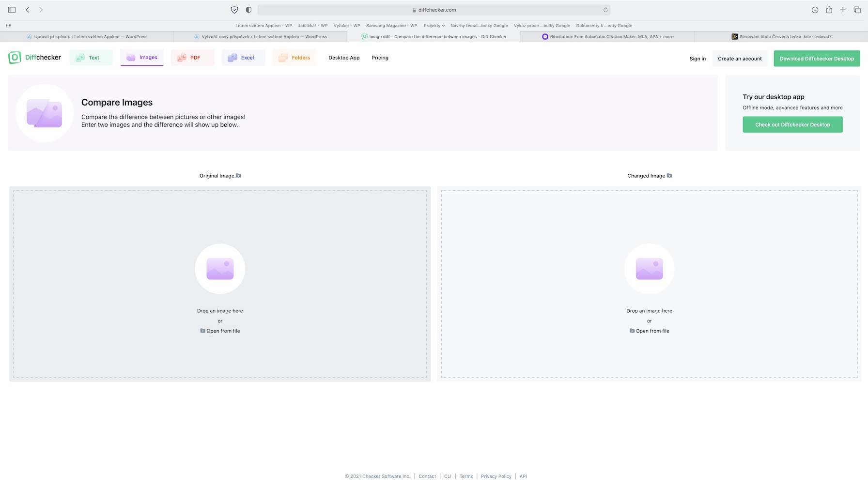Switch to the Excel diff tab
Screen dimensions: 868x488
pos(243,58)
